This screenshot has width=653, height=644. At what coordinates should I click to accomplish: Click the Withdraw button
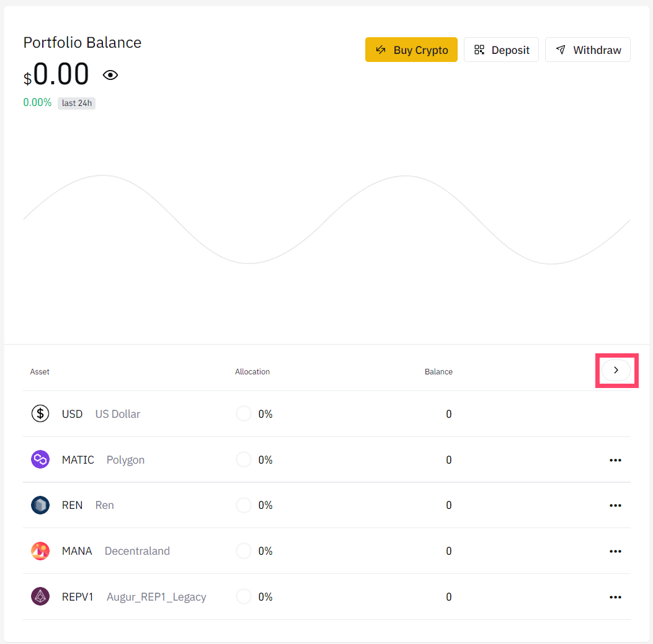[587, 50]
